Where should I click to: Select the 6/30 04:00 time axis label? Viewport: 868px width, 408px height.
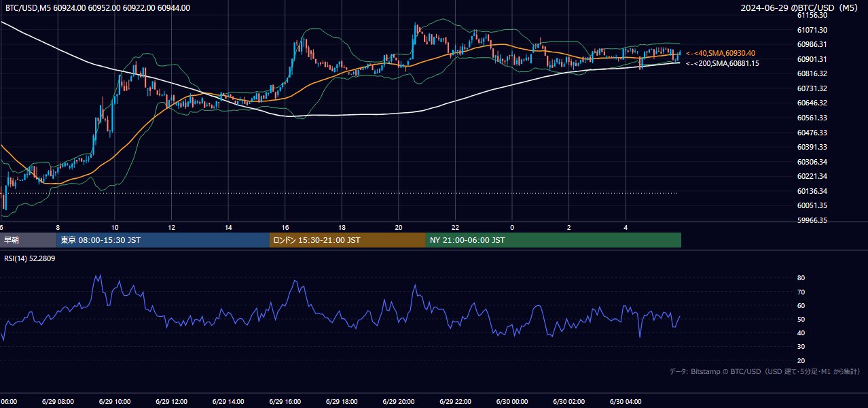(x=626, y=402)
